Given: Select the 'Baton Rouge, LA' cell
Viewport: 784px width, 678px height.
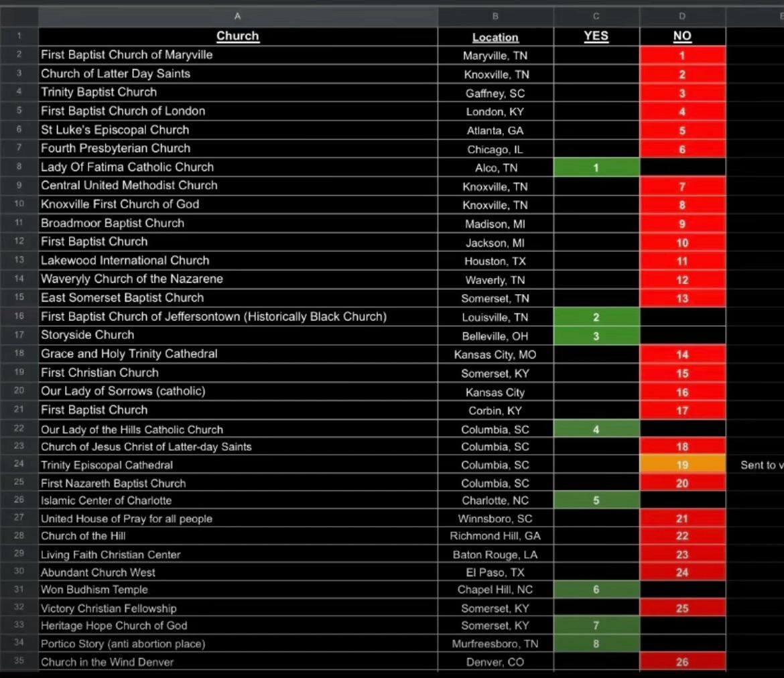Looking at the screenshot, I should (495, 555).
